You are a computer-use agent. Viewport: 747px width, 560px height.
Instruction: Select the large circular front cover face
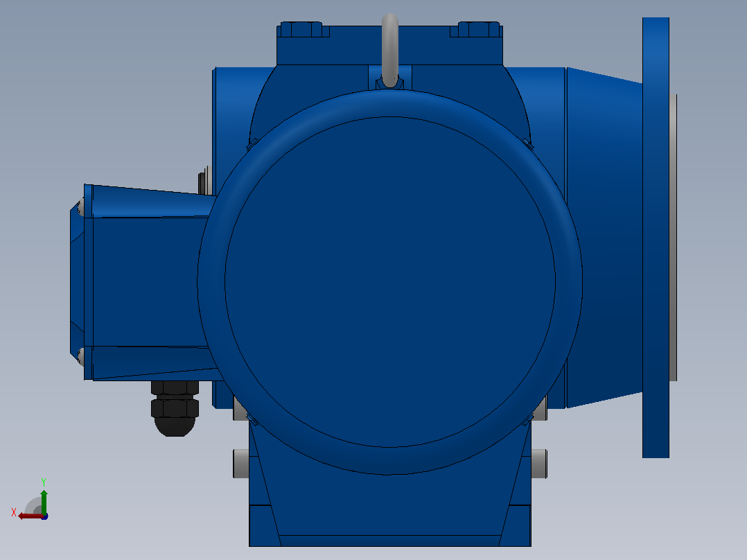[x=389, y=282]
